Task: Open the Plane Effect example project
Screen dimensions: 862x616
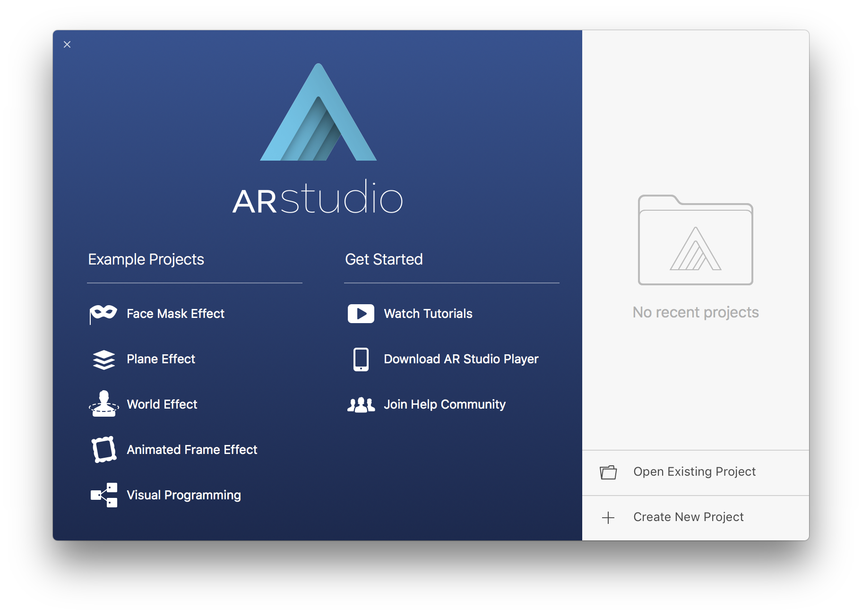Action: pos(161,359)
